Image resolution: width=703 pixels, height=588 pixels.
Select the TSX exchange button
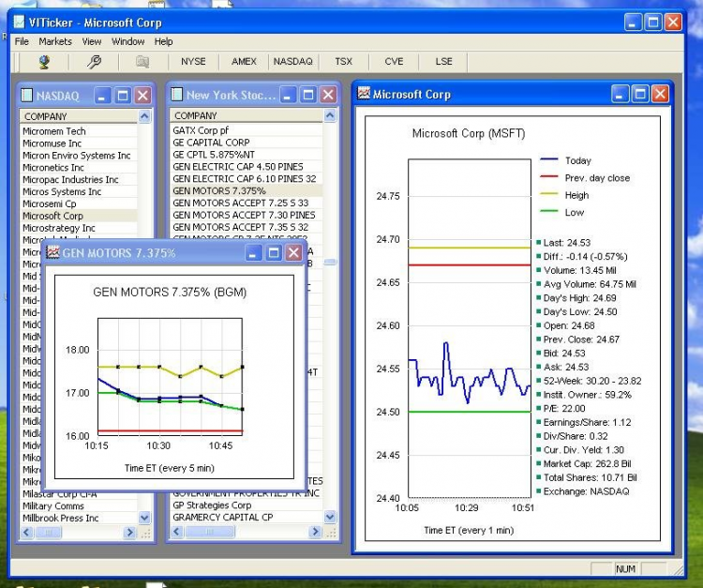(x=344, y=62)
